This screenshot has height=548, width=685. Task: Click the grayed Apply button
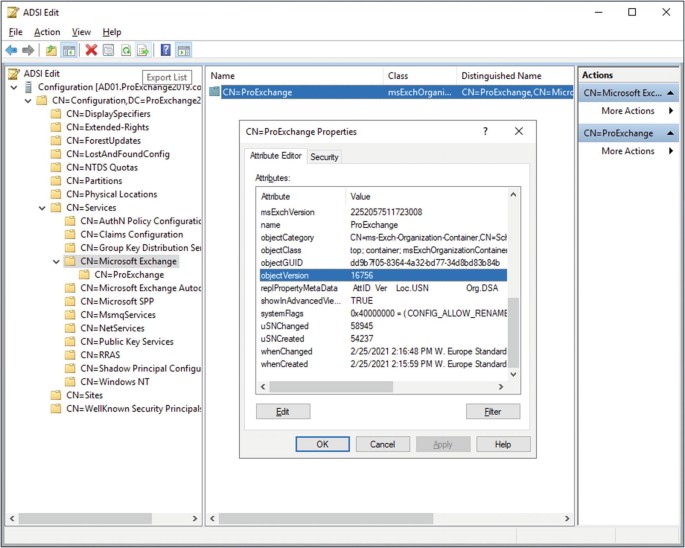click(x=443, y=444)
